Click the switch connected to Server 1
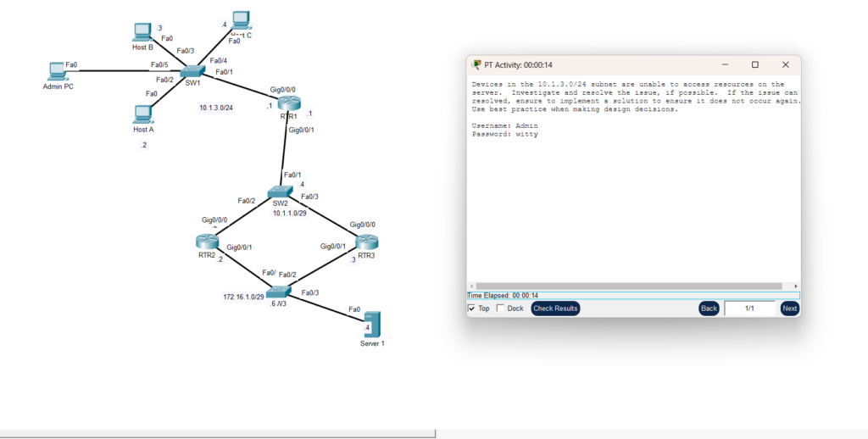 (277, 292)
